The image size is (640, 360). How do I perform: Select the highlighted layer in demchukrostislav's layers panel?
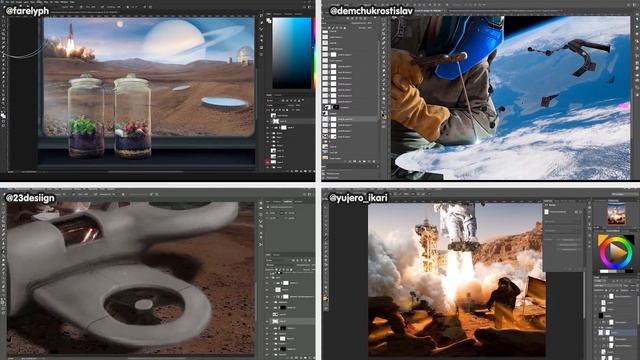[349, 119]
